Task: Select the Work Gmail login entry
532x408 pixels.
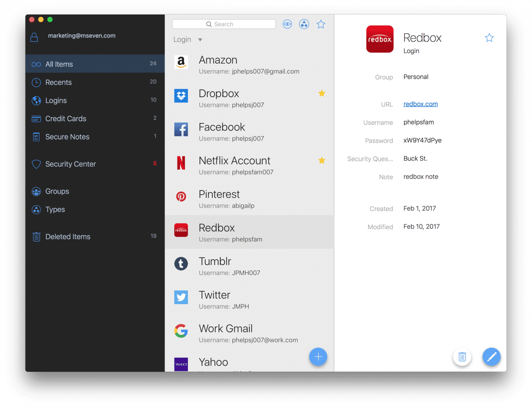Action: click(249, 333)
